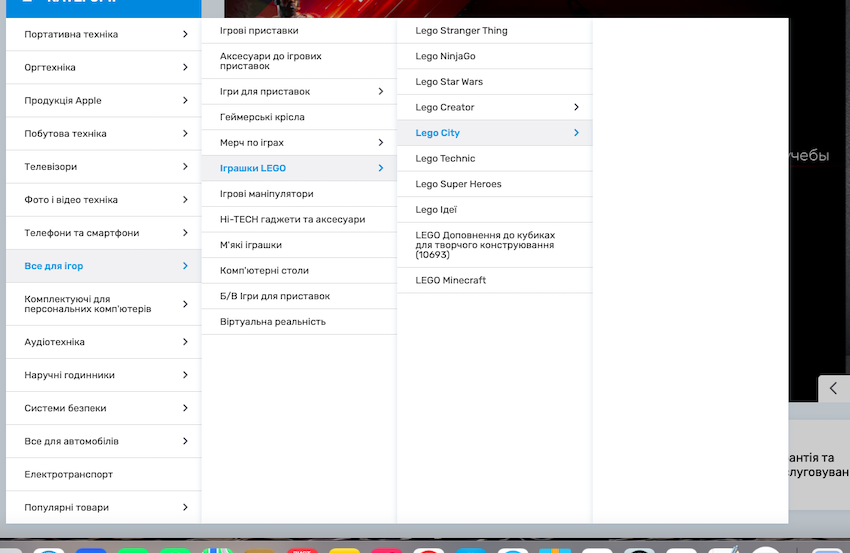Click the blue chevron beside Lego City

tap(576, 132)
